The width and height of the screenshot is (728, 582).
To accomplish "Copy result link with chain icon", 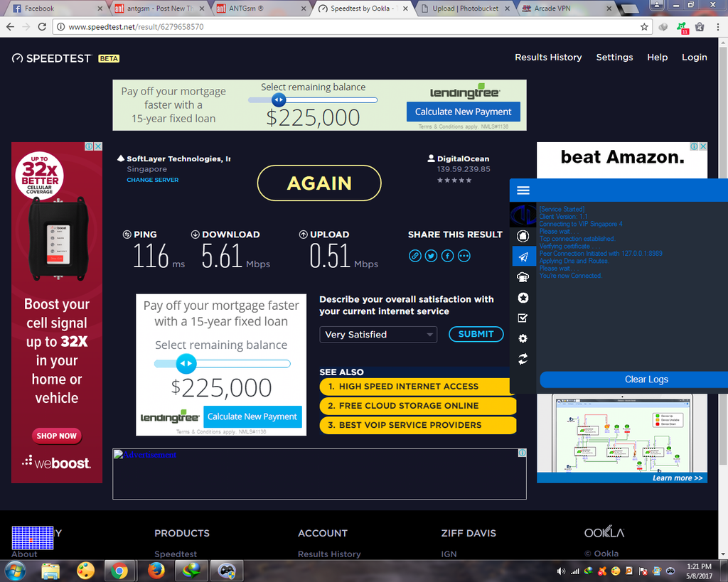I will point(415,256).
